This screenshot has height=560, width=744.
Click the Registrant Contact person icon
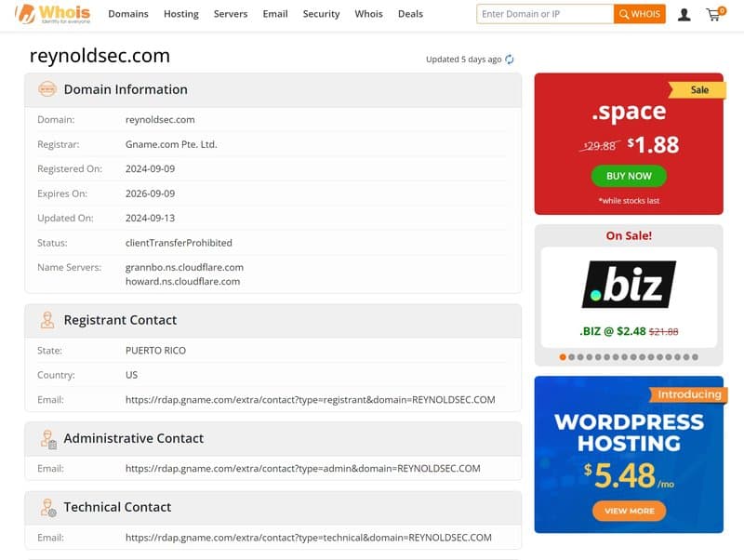[x=45, y=319]
